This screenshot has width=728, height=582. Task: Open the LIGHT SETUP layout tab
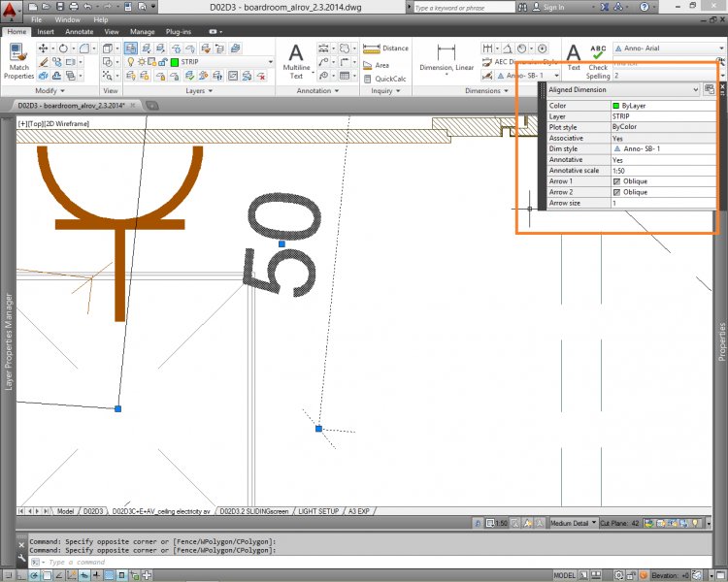[318, 510]
